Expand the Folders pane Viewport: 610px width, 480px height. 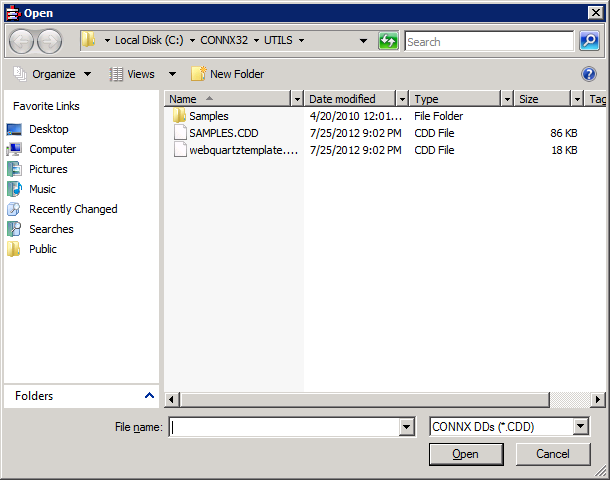149,396
